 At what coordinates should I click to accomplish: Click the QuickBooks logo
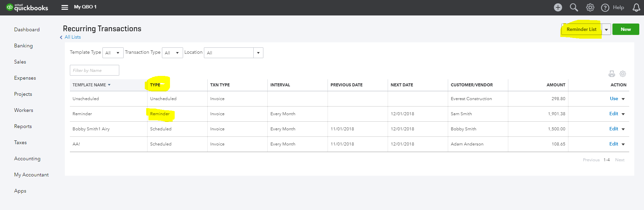(x=27, y=7)
